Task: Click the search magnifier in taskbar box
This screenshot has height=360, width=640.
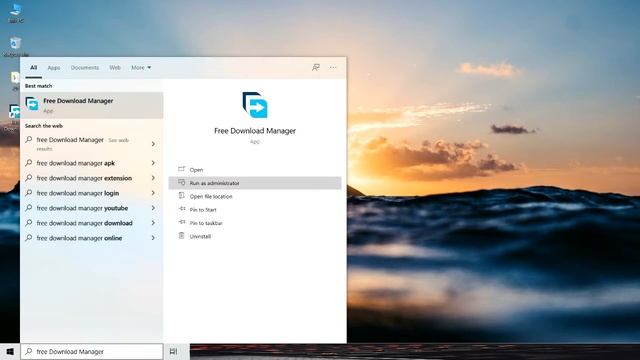Action: pos(29,351)
